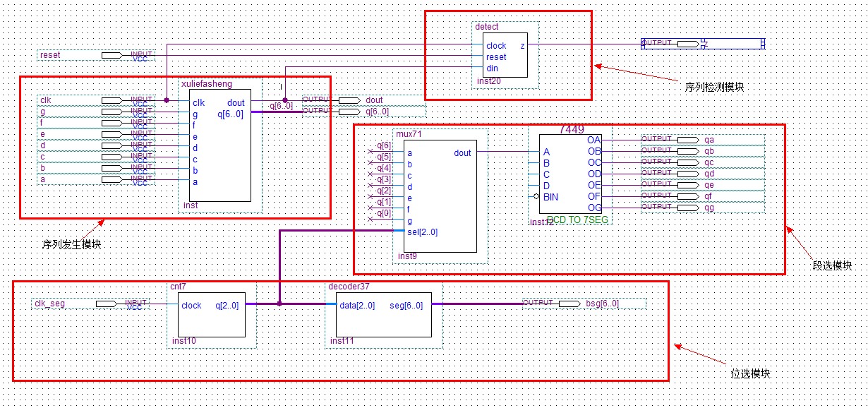This screenshot has height=408, width=868.
Task: Select the 7449 BCD to 7SEG block
Action: click(x=570, y=174)
